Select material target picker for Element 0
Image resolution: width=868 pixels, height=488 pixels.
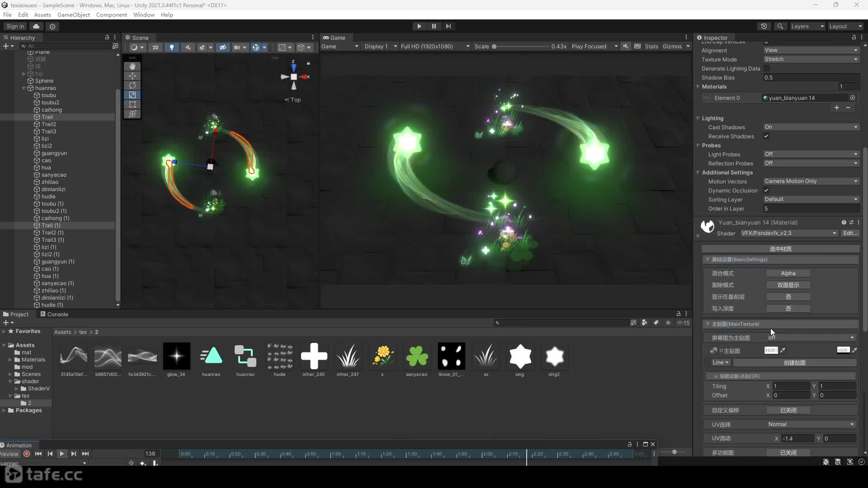click(853, 98)
